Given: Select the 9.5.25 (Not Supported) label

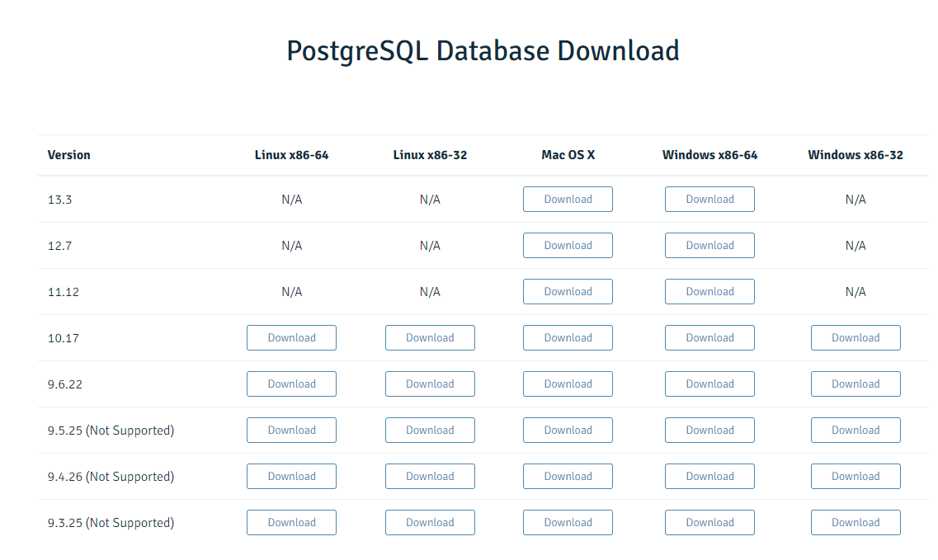Looking at the screenshot, I should point(111,431).
